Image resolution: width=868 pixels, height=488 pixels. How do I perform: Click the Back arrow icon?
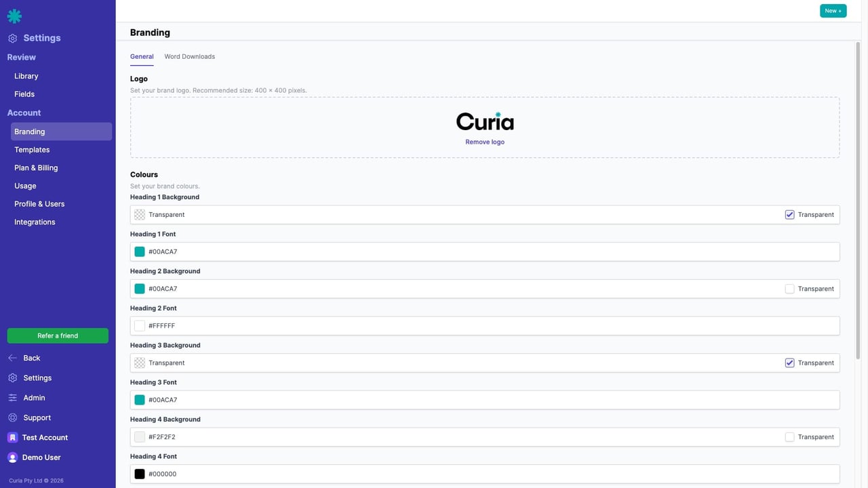12,358
